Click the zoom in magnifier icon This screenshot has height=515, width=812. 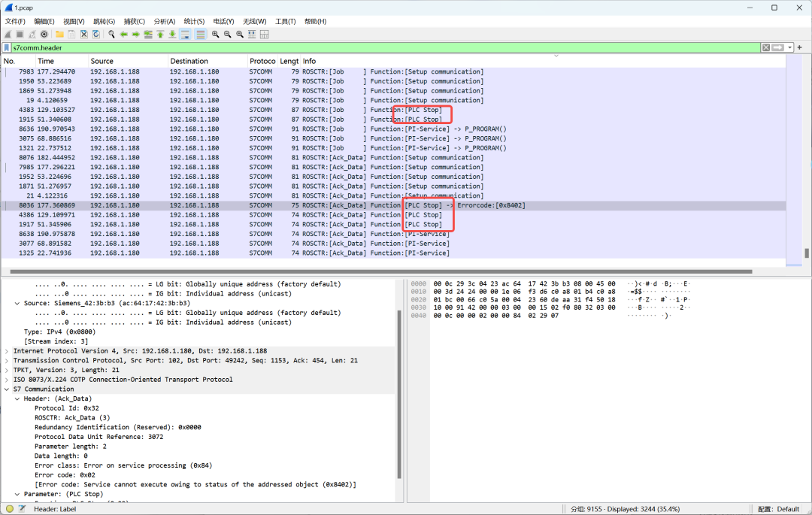pos(216,34)
